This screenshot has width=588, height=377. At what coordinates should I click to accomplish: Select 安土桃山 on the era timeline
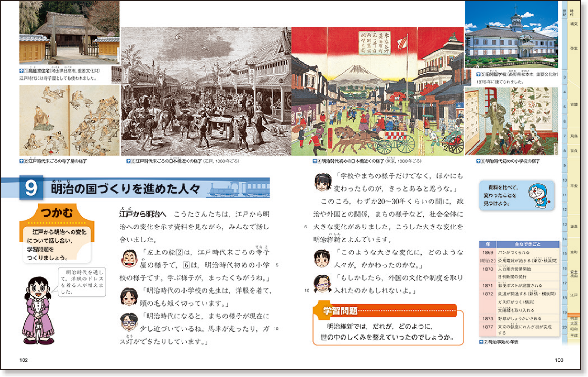click(574, 274)
